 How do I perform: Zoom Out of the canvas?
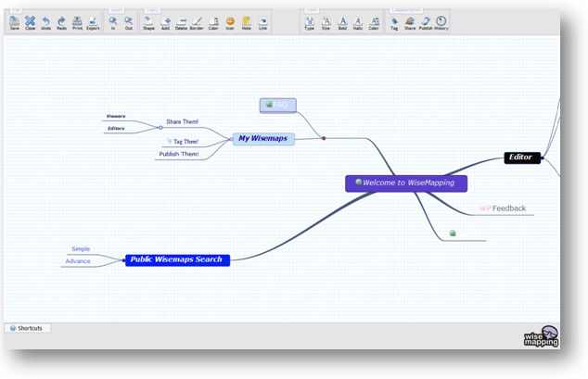point(129,23)
